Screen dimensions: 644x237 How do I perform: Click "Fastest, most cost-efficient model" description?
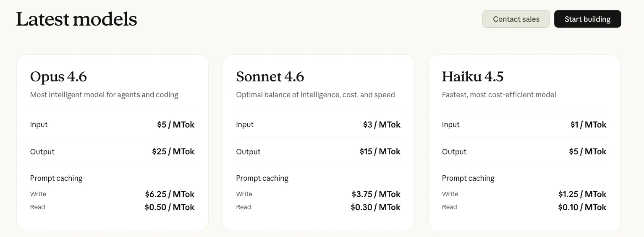(x=499, y=95)
